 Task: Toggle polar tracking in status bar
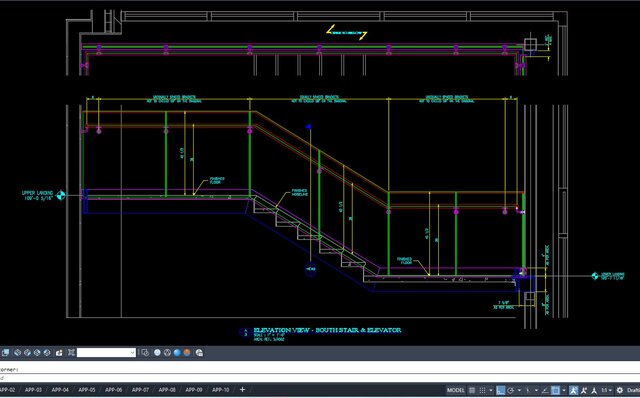(510, 390)
